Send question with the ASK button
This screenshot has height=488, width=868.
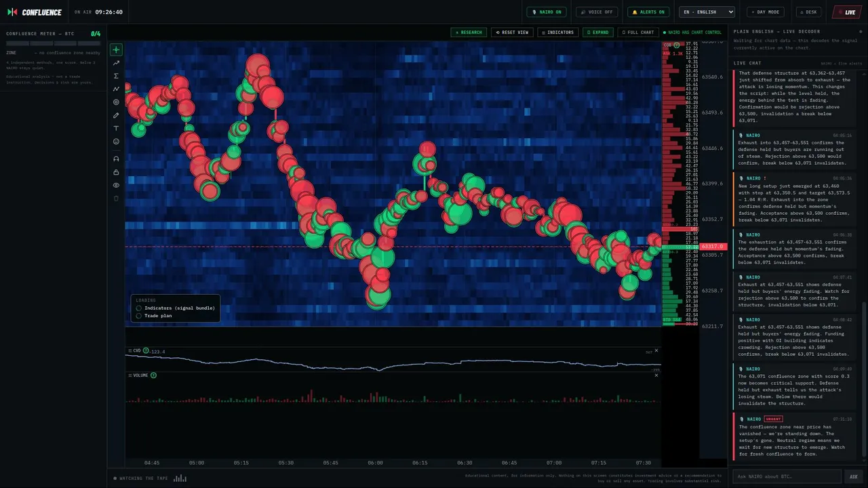pyautogui.click(x=854, y=476)
